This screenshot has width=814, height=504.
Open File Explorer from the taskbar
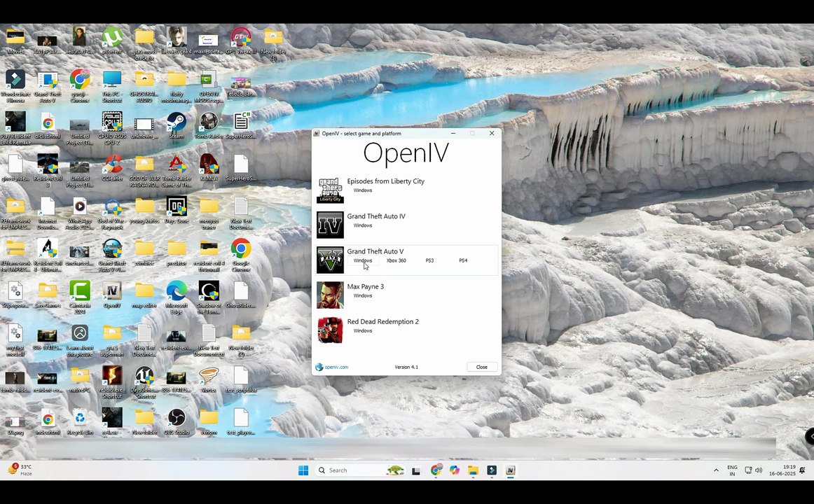click(x=473, y=470)
